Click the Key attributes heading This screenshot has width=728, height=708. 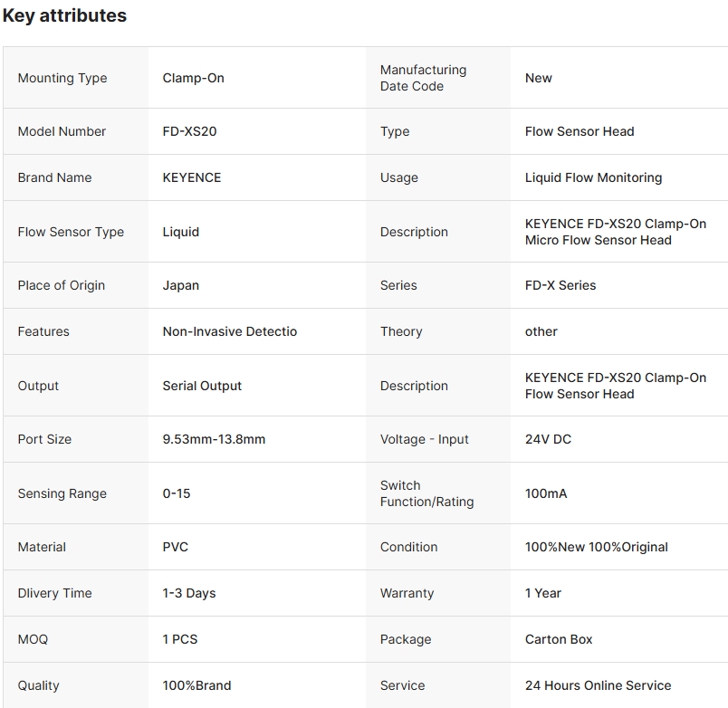click(x=64, y=15)
